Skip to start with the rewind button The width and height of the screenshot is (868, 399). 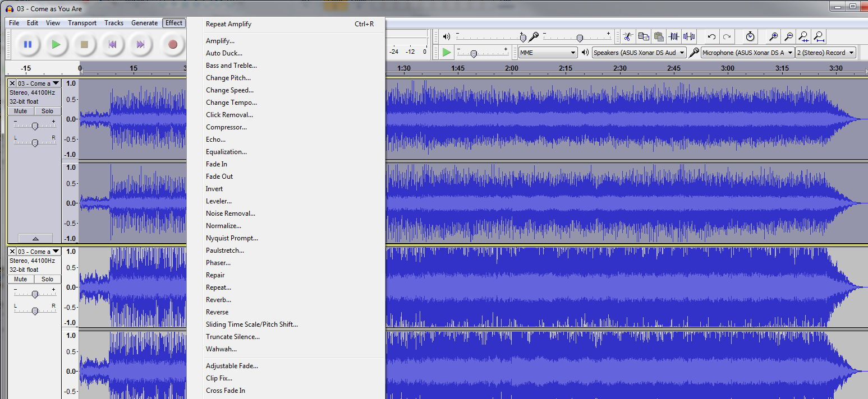pyautogui.click(x=112, y=44)
